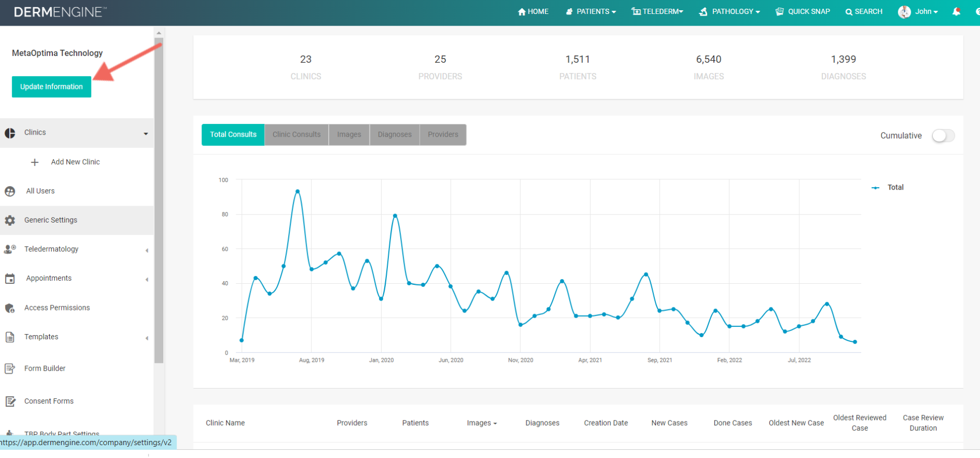980x458 pixels.
Task: Click the Patients column header
Action: coord(415,423)
